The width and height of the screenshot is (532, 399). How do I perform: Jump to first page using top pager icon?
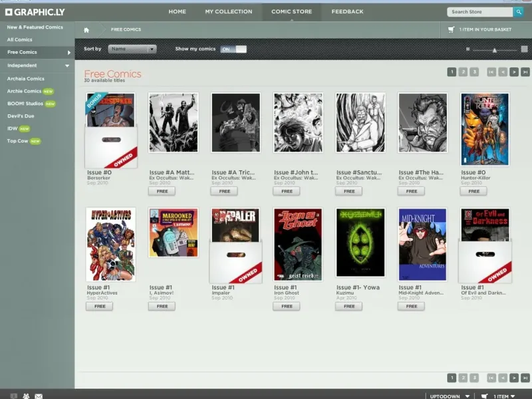(491, 72)
